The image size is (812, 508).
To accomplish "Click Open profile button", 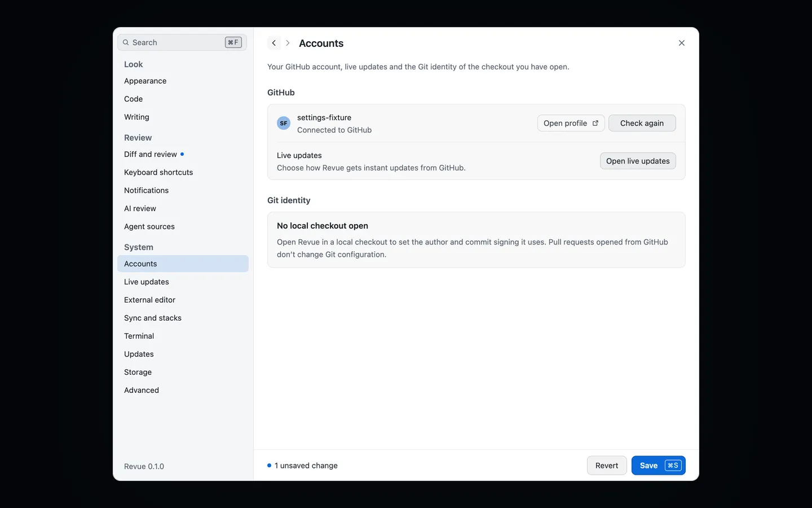I will (571, 123).
